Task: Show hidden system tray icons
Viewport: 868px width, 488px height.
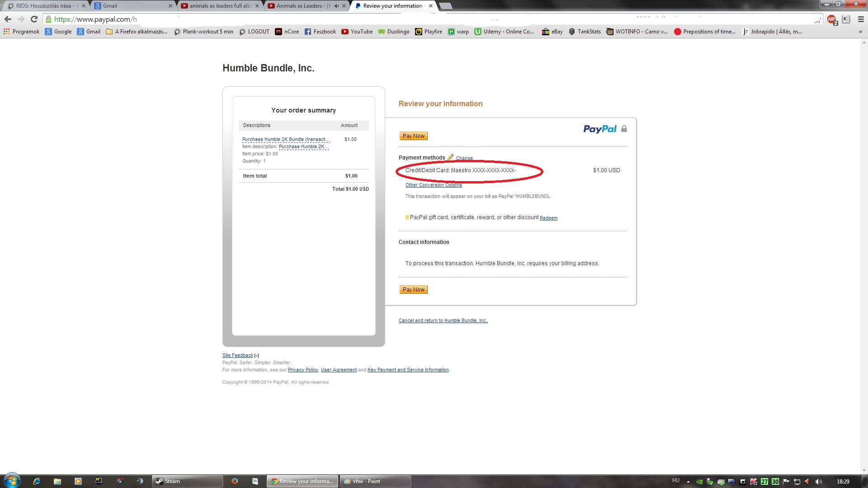Action: pyautogui.click(x=688, y=481)
